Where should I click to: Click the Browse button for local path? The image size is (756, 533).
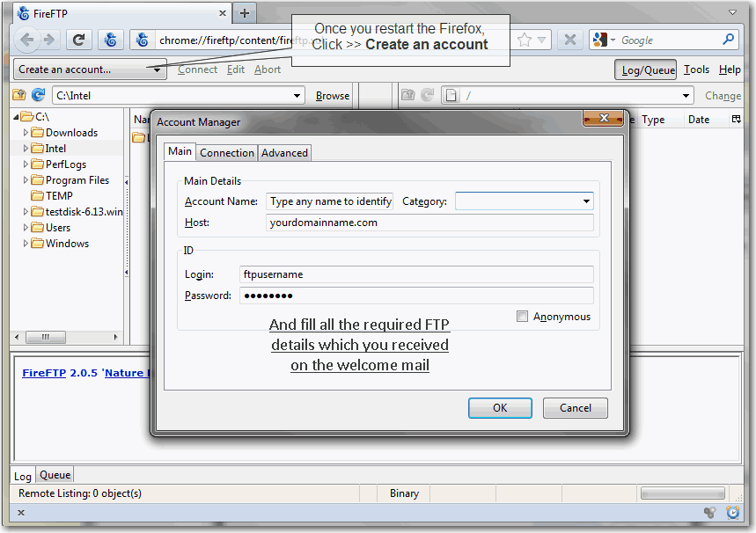333,95
